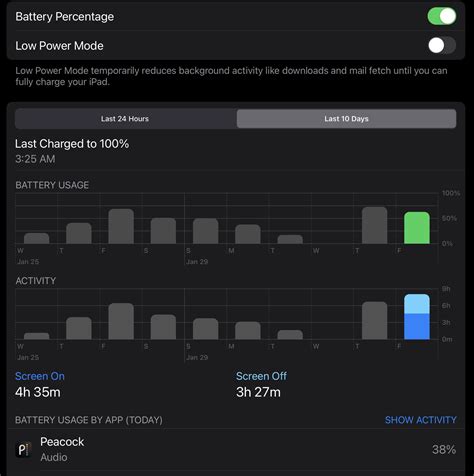The image size is (474, 476).
Task: Select the Last 10 Days tab
Action: (346, 119)
